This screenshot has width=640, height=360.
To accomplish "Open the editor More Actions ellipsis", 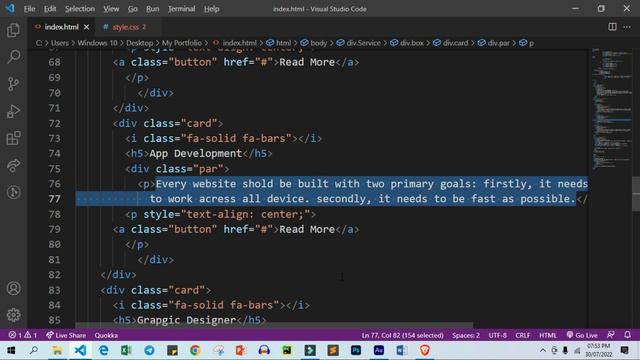I will (x=627, y=27).
